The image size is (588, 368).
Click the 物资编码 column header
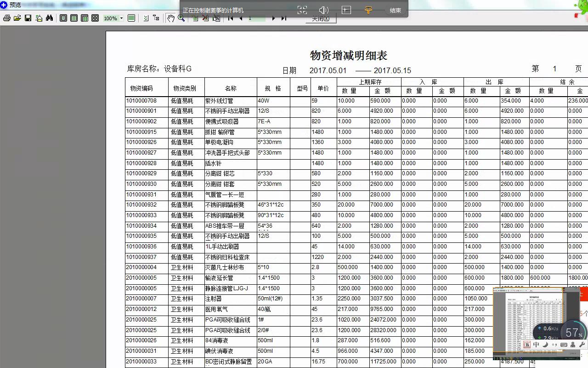141,88
